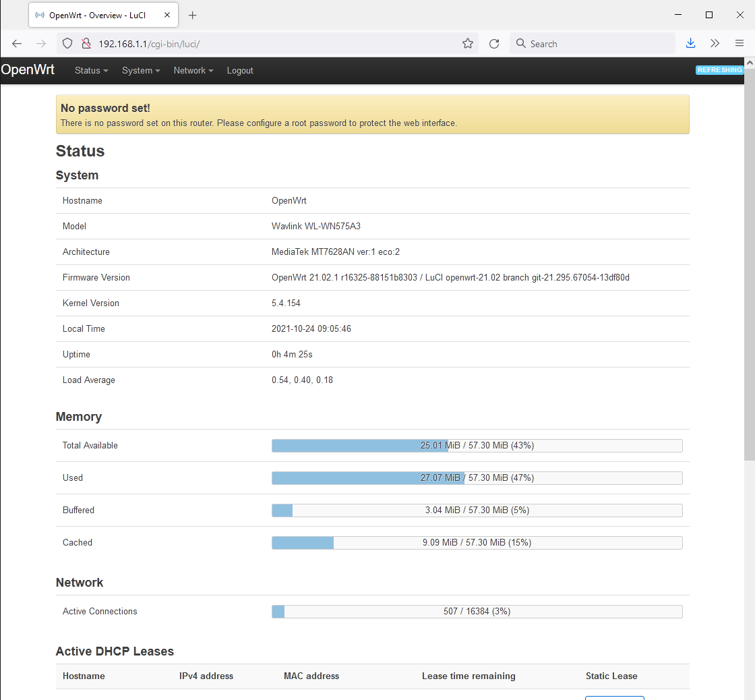Bookmark this page with the star icon
755x700 pixels.
coord(468,44)
